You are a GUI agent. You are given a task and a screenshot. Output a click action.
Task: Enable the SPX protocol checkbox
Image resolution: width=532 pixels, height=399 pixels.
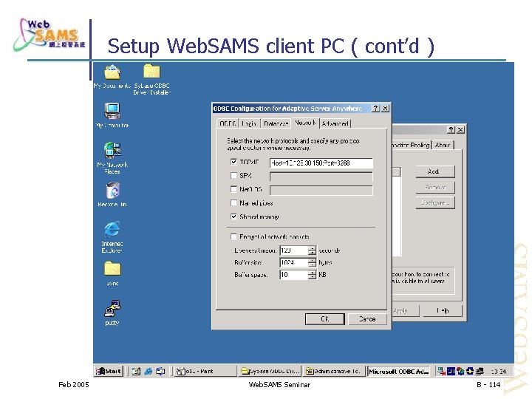pyautogui.click(x=233, y=175)
